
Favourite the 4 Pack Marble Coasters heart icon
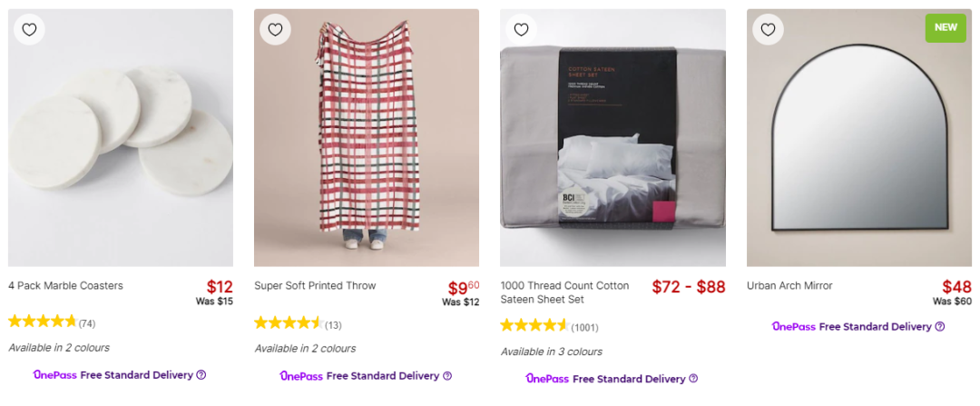(x=29, y=29)
